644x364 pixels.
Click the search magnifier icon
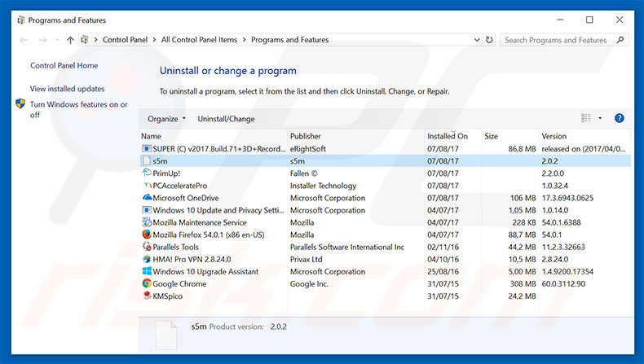620,40
